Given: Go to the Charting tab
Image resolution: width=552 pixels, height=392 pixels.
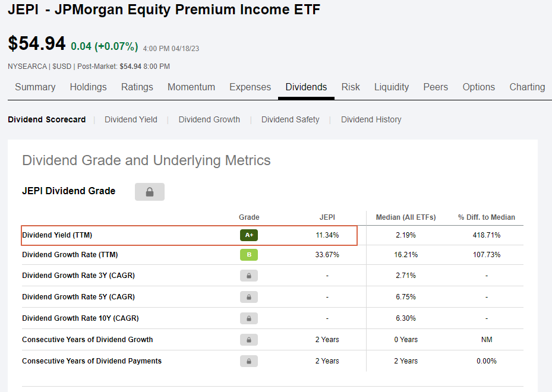Looking at the screenshot, I should (528, 87).
